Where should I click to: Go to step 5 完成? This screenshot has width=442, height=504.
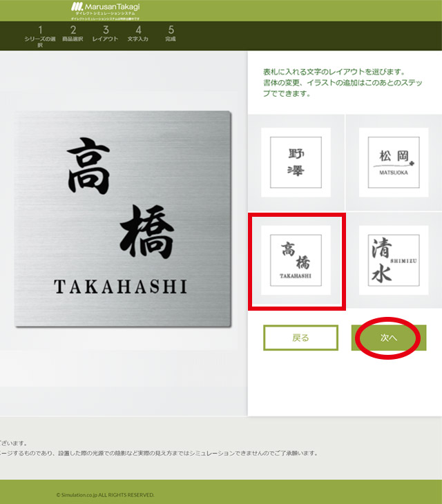(x=171, y=35)
